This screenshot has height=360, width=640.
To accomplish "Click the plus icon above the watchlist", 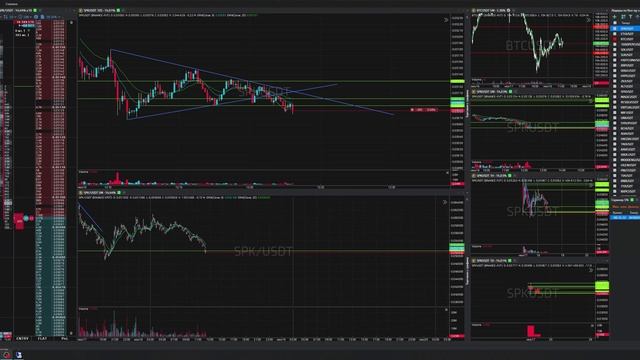I will click(x=615, y=17).
